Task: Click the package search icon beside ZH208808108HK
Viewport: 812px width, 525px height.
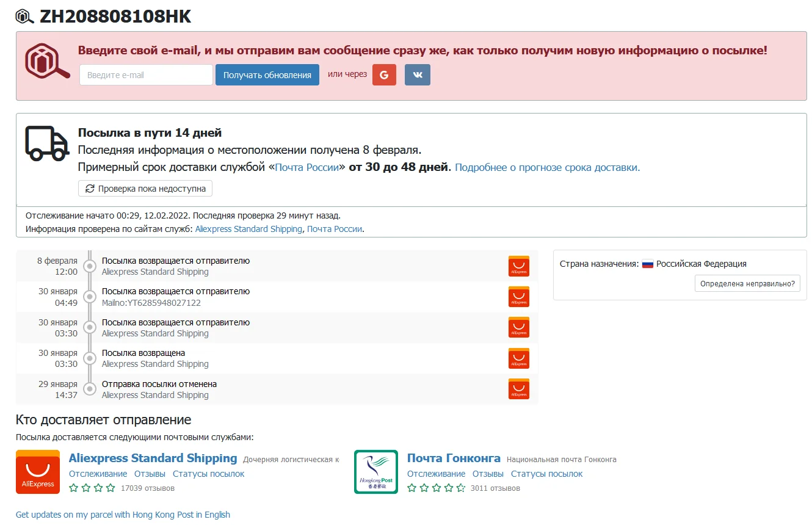Action: (x=25, y=16)
